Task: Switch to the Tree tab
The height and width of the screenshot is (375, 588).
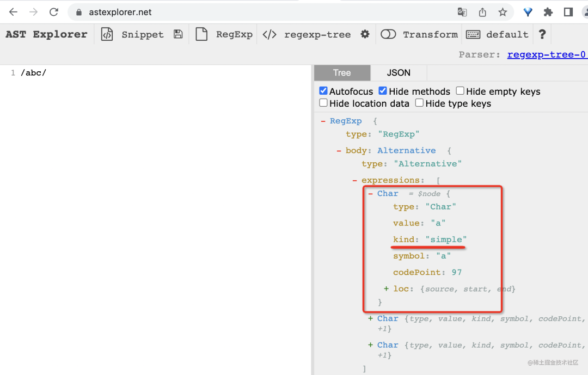Action: pyautogui.click(x=342, y=73)
